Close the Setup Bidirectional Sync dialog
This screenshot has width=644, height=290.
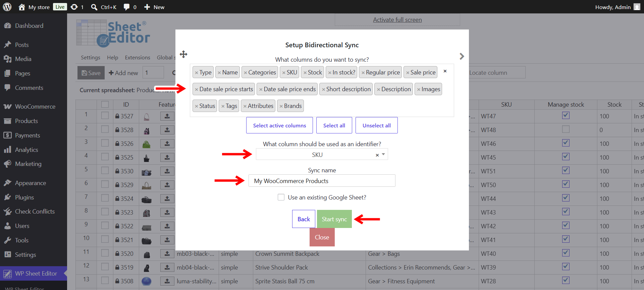point(322,237)
